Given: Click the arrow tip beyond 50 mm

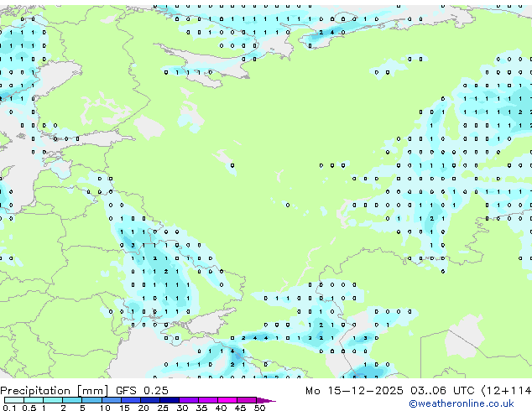Looking at the screenshot, I should click(x=266, y=401).
